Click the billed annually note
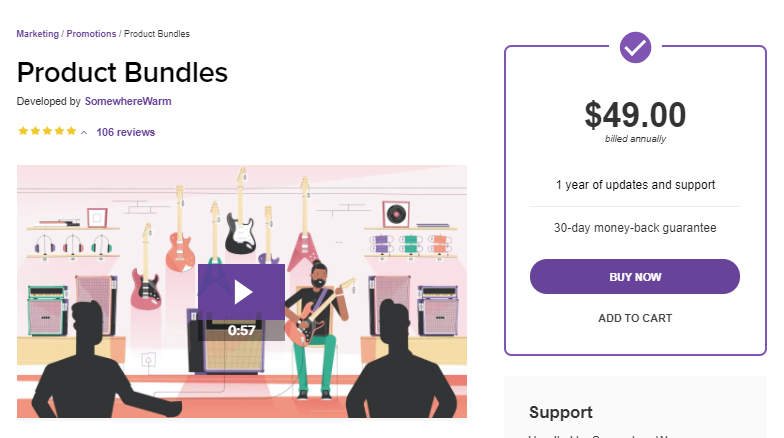Image resolution: width=784 pixels, height=438 pixels. pos(635,139)
